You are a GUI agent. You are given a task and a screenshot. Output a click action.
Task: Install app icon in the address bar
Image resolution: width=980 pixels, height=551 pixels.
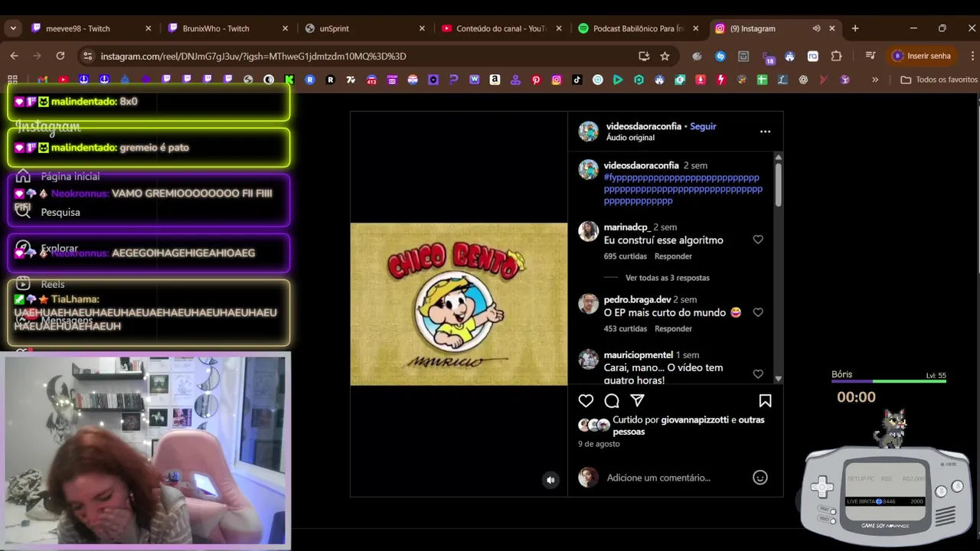(644, 56)
